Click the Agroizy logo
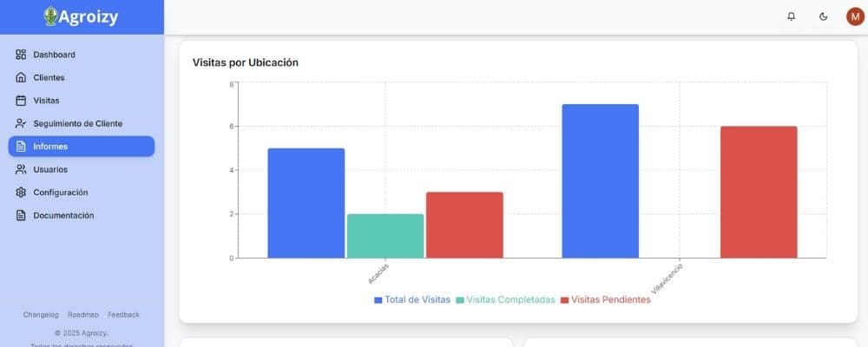 coord(81,16)
